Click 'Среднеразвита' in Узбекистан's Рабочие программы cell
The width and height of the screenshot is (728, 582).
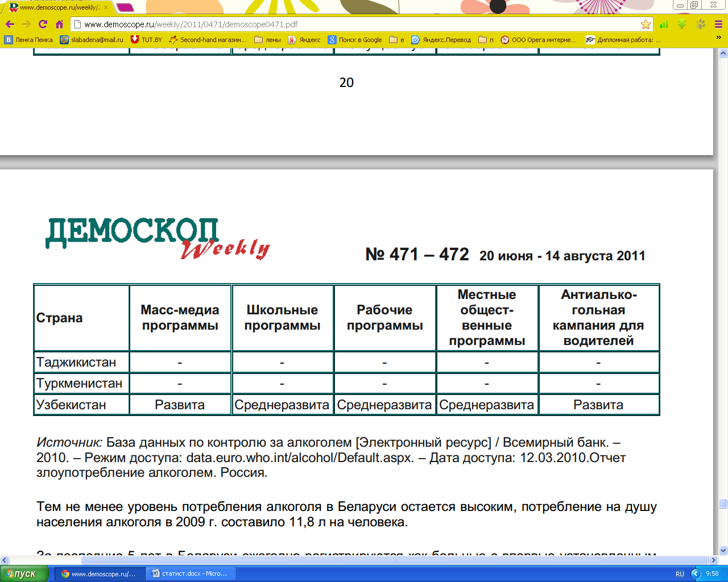tap(384, 405)
